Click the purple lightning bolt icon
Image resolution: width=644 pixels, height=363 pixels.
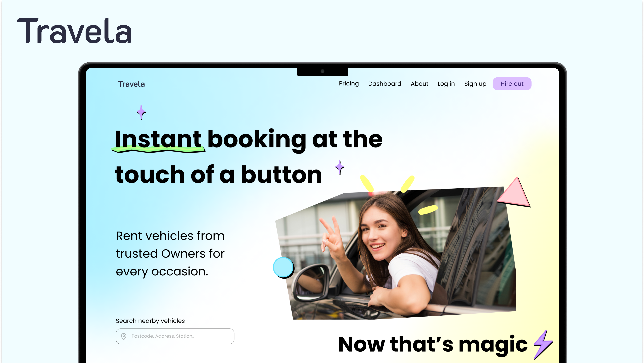543,344
